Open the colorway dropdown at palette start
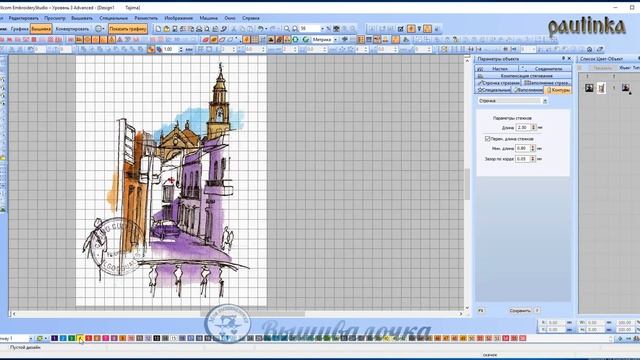The image size is (640, 360). coord(30,339)
